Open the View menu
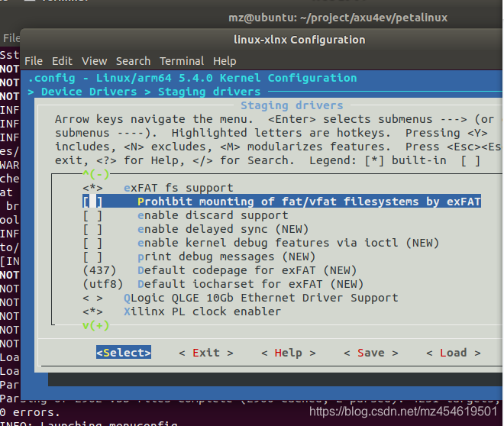The width and height of the screenshot is (504, 426). 94,61
